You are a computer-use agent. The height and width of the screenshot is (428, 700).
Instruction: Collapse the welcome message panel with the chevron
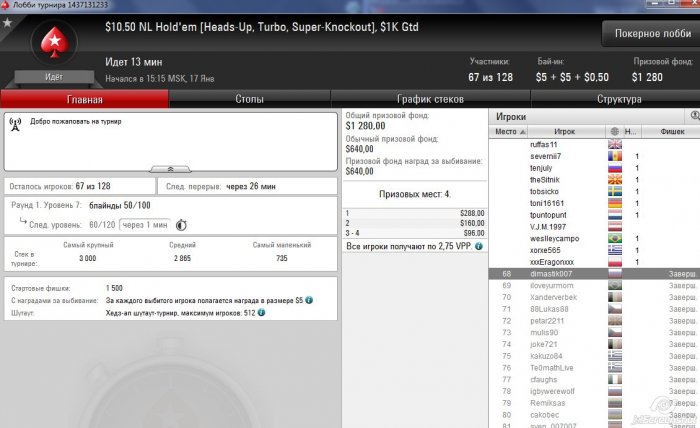(x=170, y=169)
